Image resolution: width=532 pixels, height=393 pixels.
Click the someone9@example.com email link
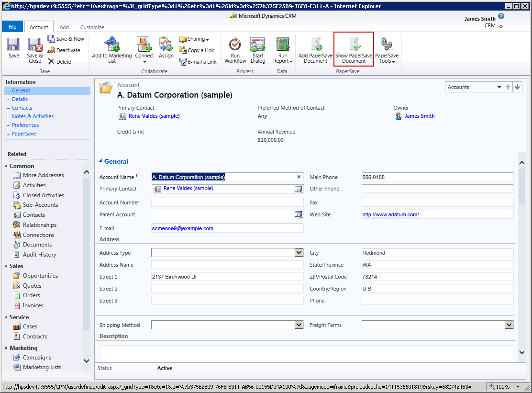183,228
